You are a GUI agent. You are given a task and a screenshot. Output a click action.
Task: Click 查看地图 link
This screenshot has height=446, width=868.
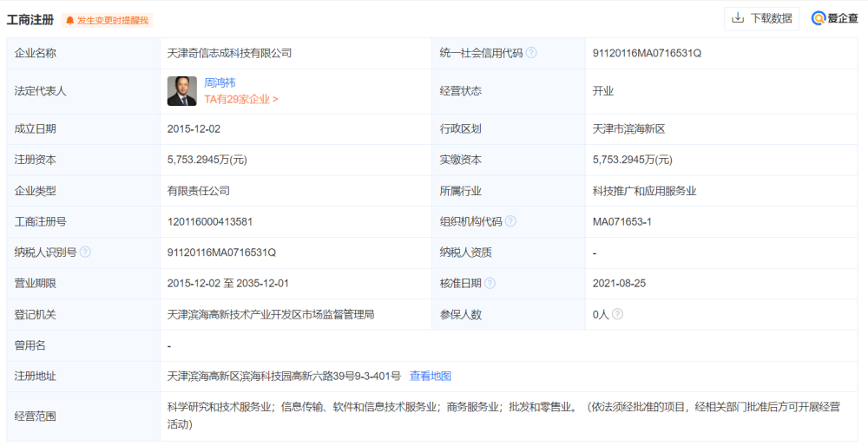(x=431, y=377)
